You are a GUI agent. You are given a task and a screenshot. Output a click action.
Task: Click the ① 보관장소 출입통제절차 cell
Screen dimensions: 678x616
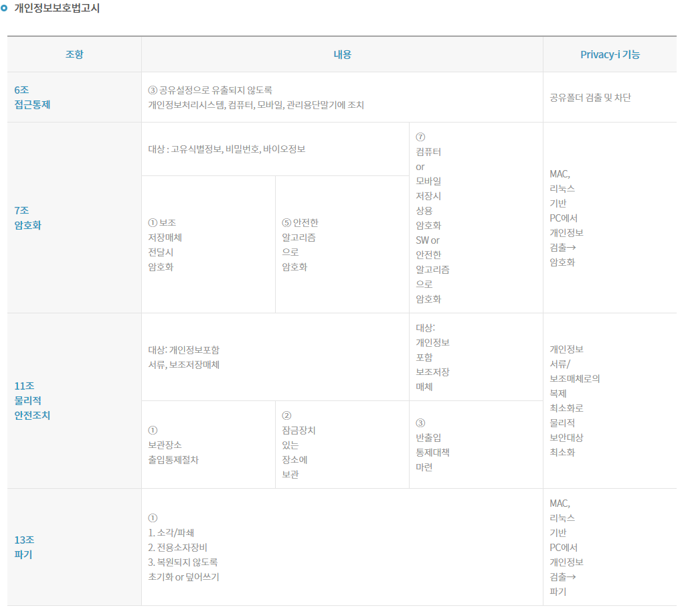click(208, 445)
